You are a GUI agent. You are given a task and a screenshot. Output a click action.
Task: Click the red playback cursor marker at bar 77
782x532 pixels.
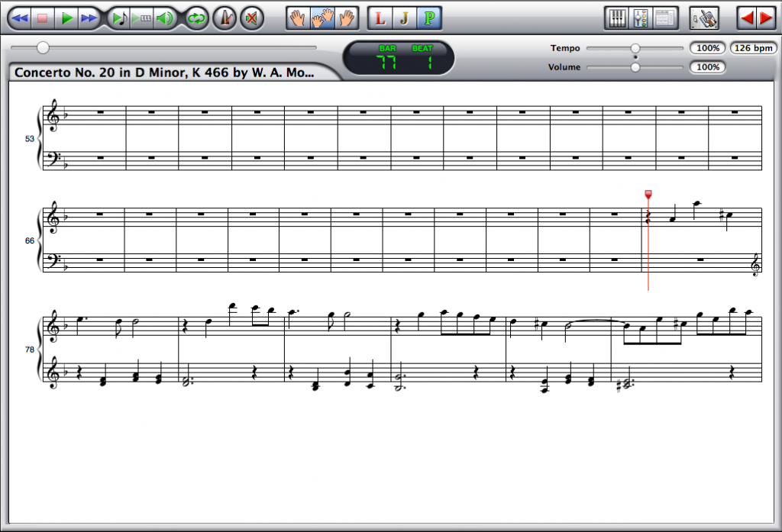click(648, 194)
